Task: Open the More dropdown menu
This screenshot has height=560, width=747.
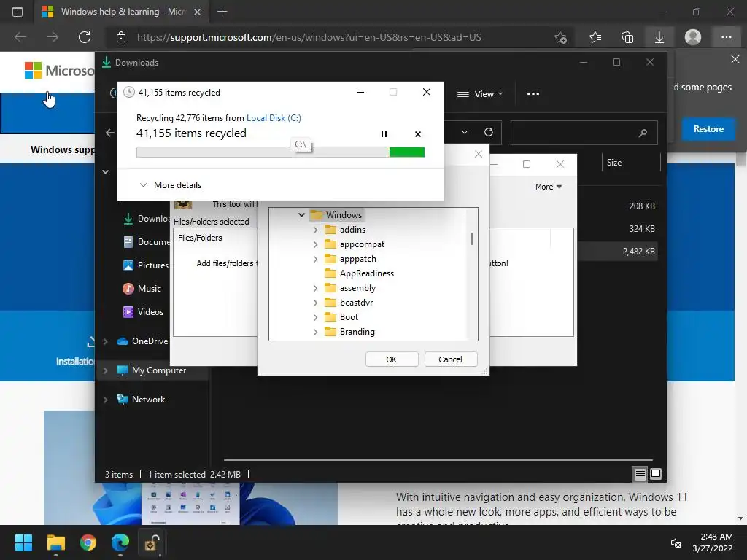Action: (x=549, y=187)
